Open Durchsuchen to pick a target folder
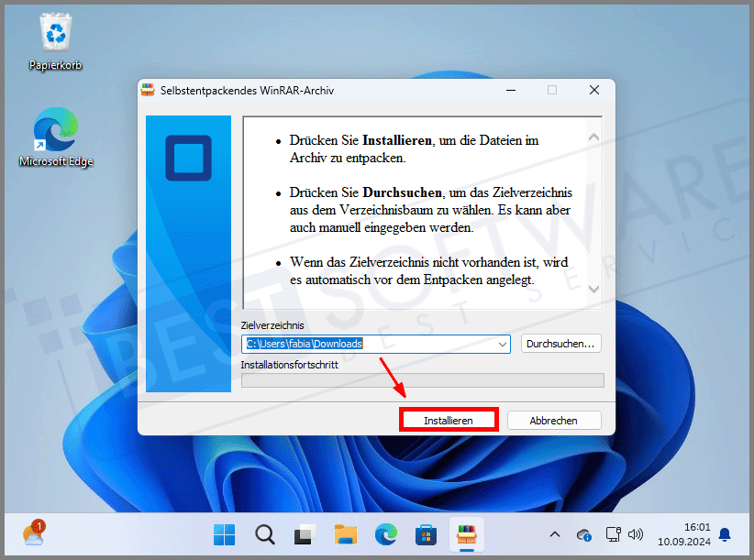The width and height of the screenshot is (754, 560). 560,344
